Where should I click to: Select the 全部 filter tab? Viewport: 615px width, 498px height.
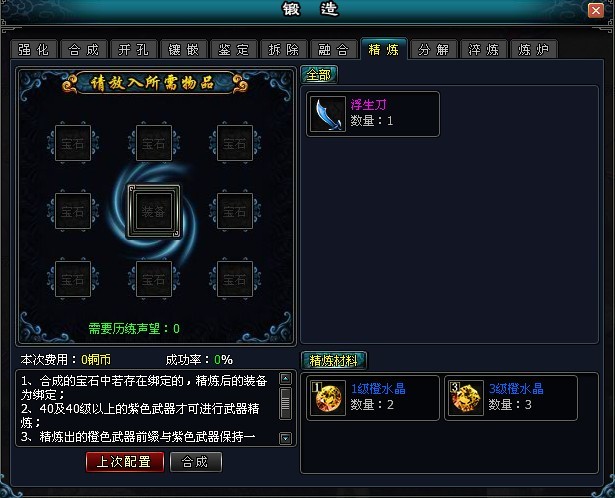(319, 75)
